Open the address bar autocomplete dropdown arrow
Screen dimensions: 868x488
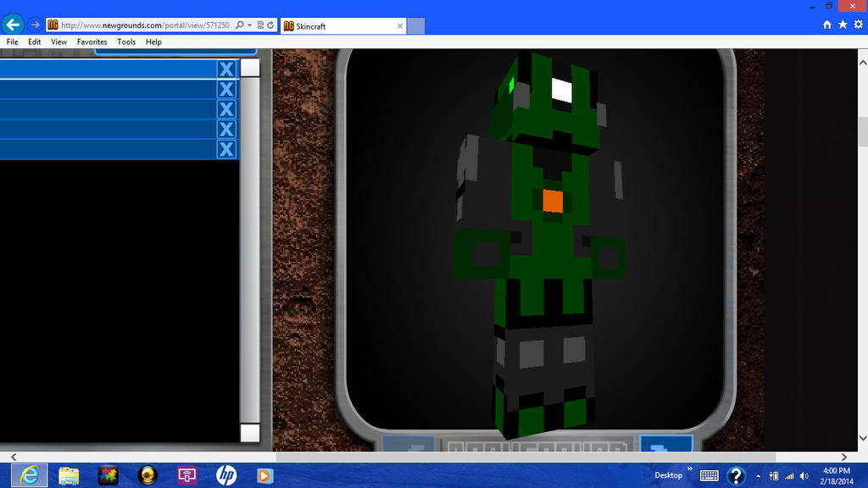click(x=250, y=25)
